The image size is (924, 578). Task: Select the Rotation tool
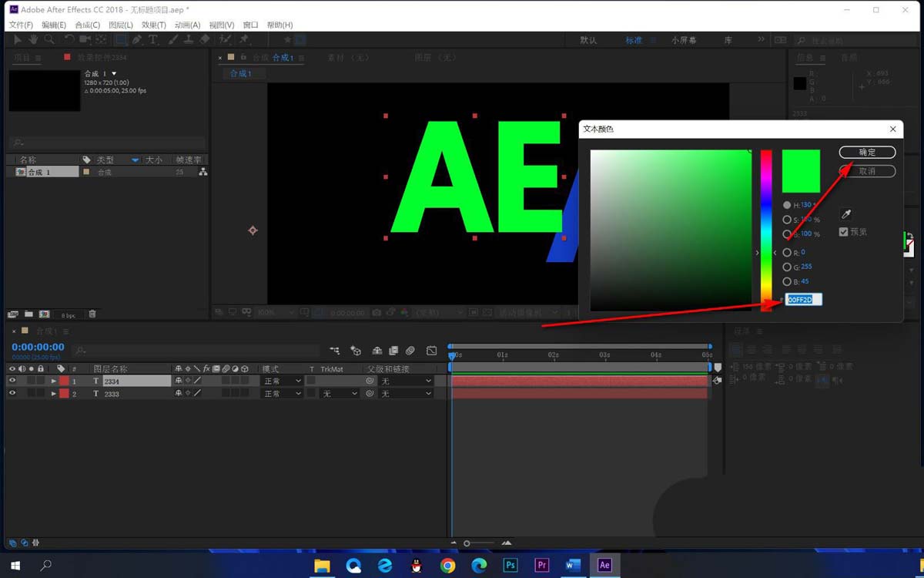[69, 39]
